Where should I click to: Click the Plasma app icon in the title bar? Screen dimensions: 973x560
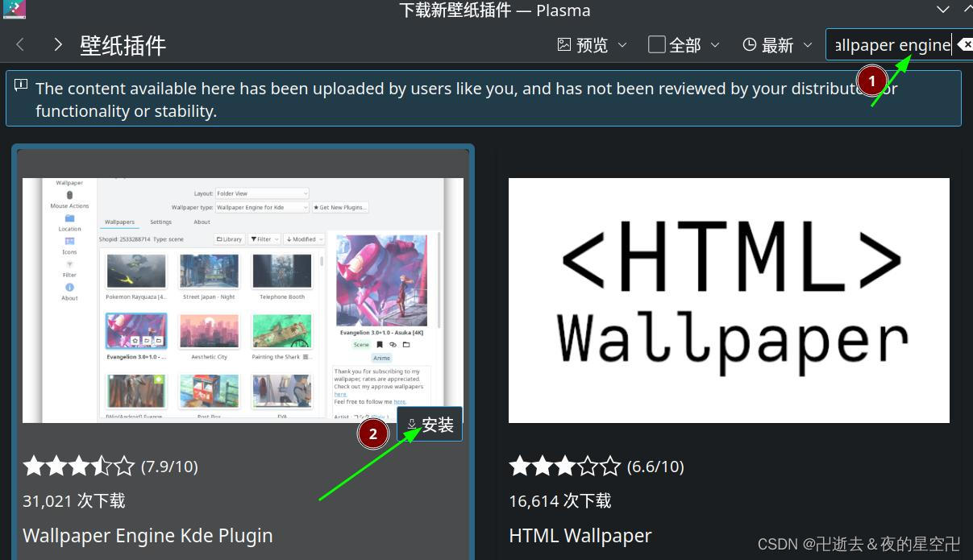pos(14,10)
